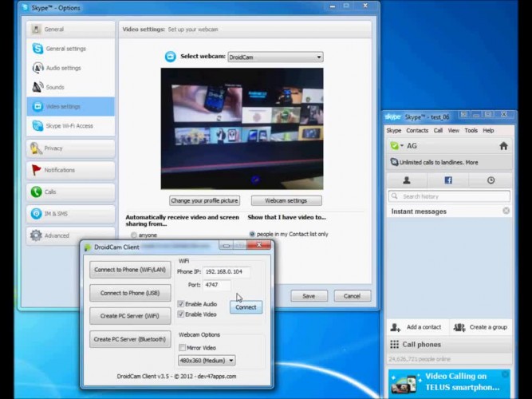532x399 pixels.
Task: Click Connect to Phone (WiFi/LAN)
Action: click(130, 270)
